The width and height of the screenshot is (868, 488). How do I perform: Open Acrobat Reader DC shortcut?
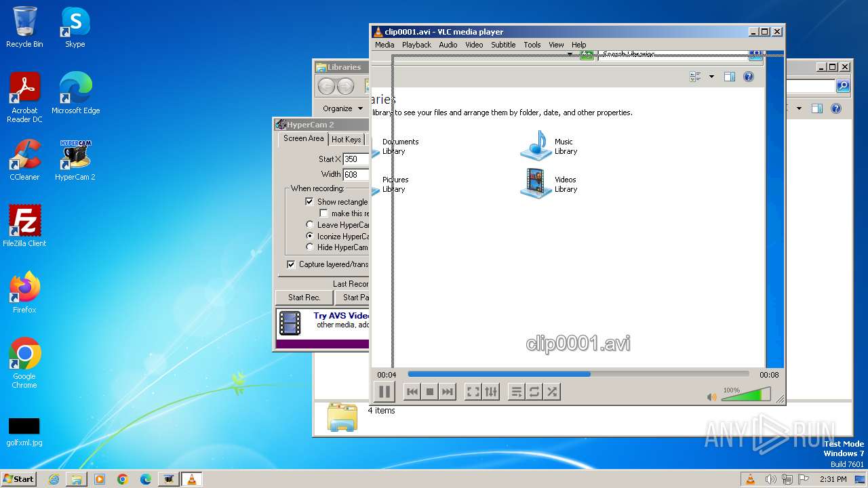coord(24,98)
